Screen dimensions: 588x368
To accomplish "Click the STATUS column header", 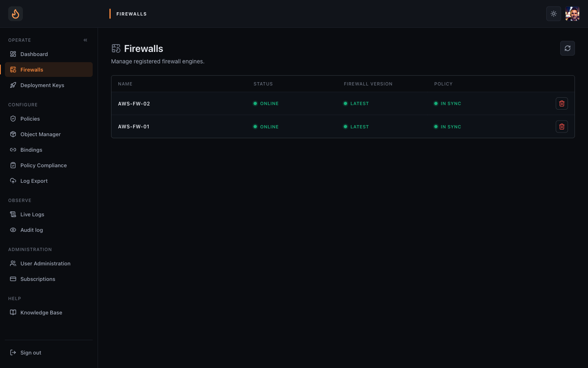I will pyautogui.click(x=263, y=84).
